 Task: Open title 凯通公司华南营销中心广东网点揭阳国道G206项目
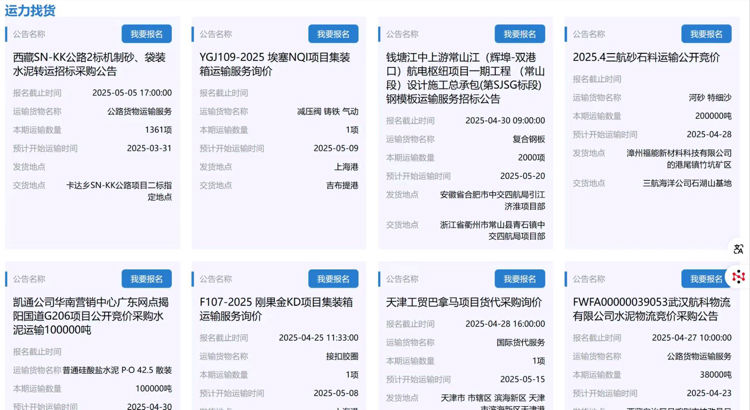point(90,316)
